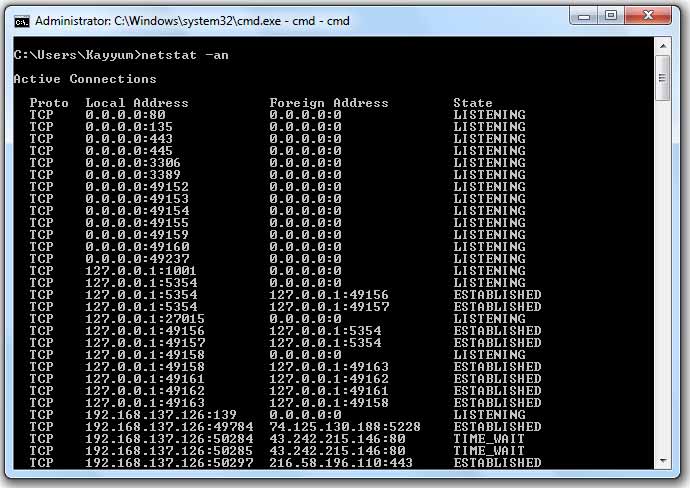The image size is (690, 488).
Task: Click local address 0.0.0.0:49237
Action: click(x=137, y=259)
